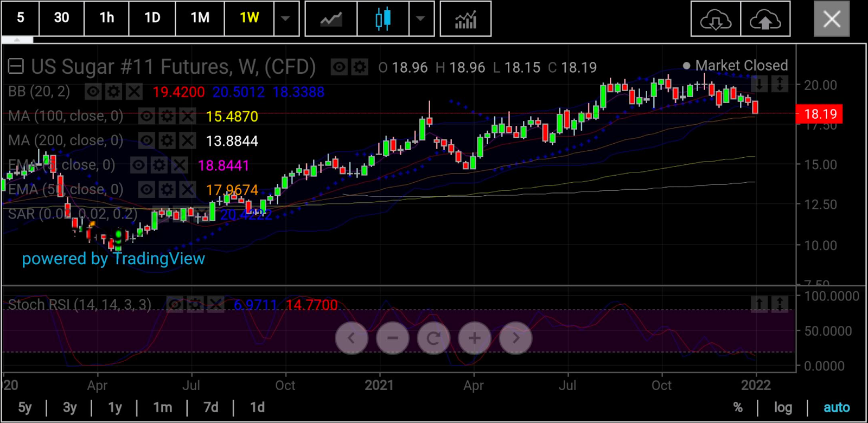Reset chart view with refresh button
The height and width of the screenshot is (423, 868).
pyautogui.click(x=433, y=338)
